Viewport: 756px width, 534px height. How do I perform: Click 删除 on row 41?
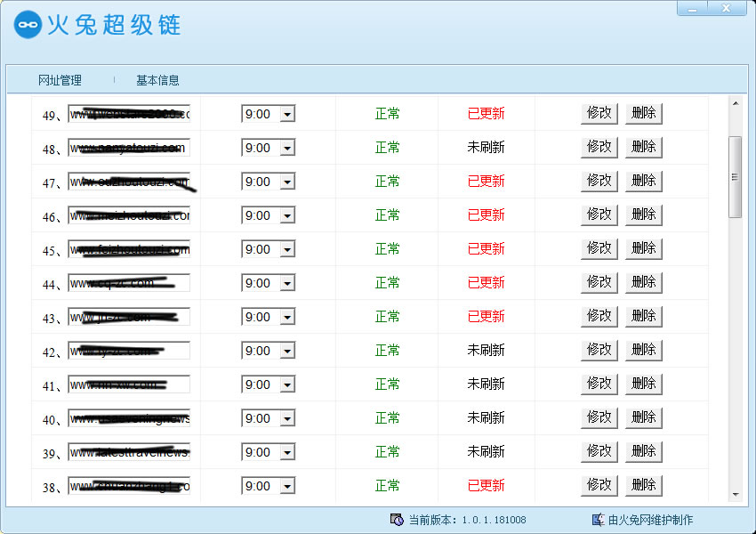coord(643,384)
